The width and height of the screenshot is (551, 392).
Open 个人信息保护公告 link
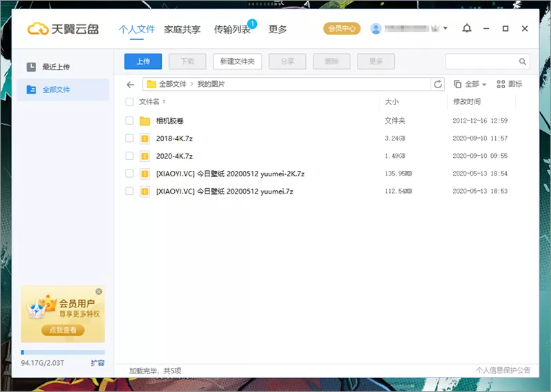tap(503, 370)
